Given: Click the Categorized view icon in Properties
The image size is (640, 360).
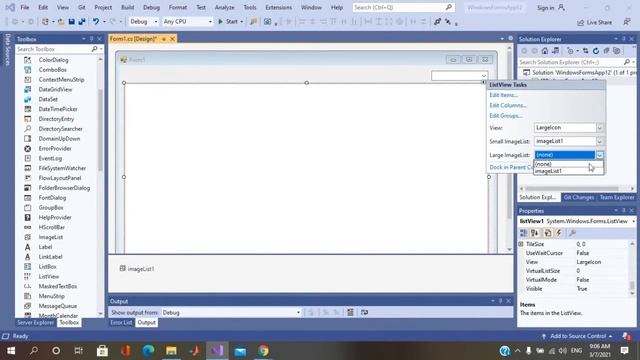Looking at the screenshot, I should 524,233.
